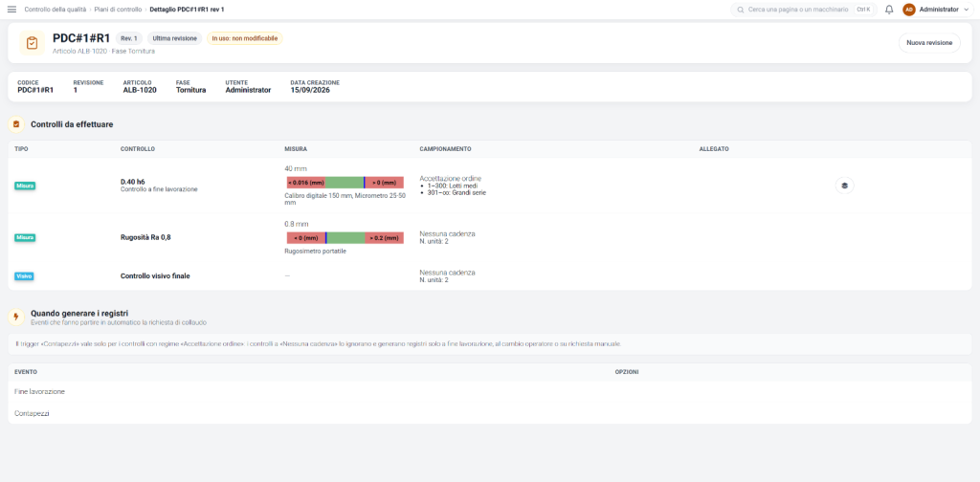This screenshot has width=980, height=482.
Task: Open the notifications bell
Action: [x=889, y=10]
